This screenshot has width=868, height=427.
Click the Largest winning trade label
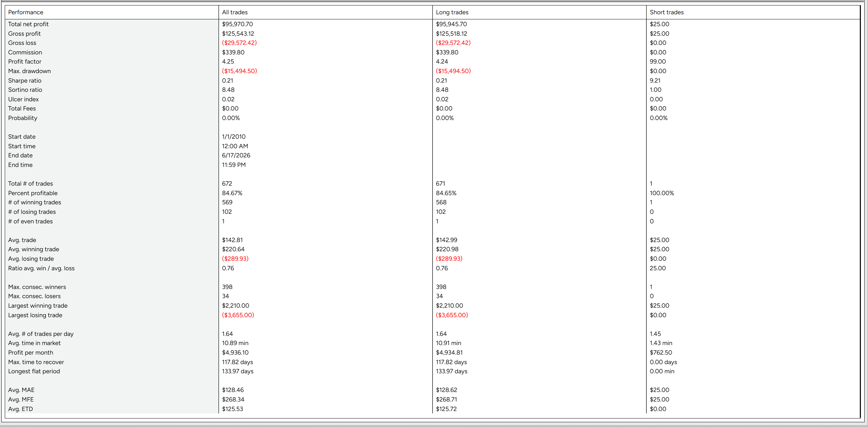tap(38, 306)
